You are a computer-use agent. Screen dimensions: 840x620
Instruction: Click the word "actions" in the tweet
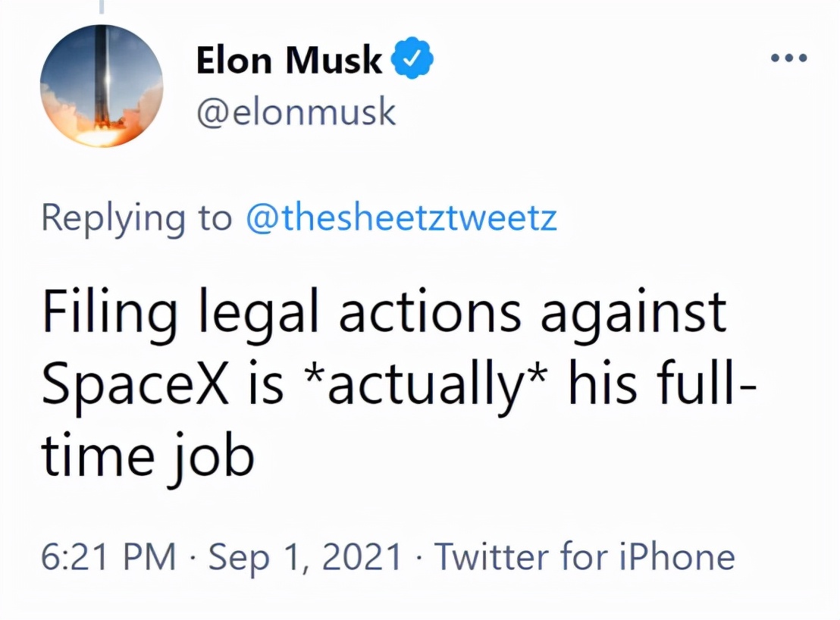coord(429,313)
